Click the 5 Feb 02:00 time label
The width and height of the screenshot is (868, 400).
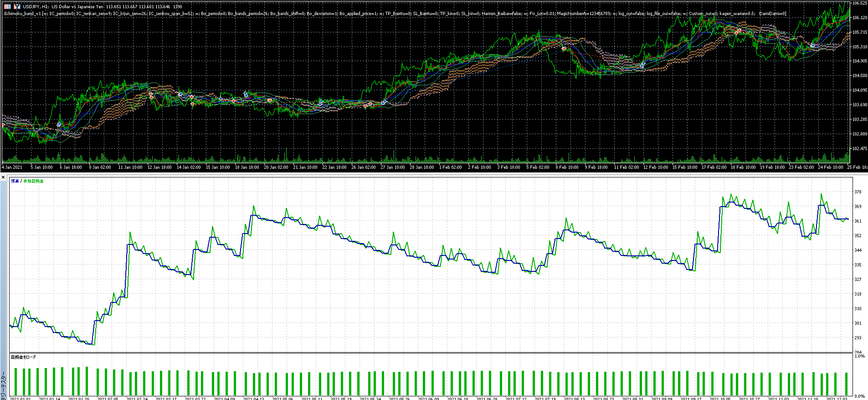coord(538,167)
